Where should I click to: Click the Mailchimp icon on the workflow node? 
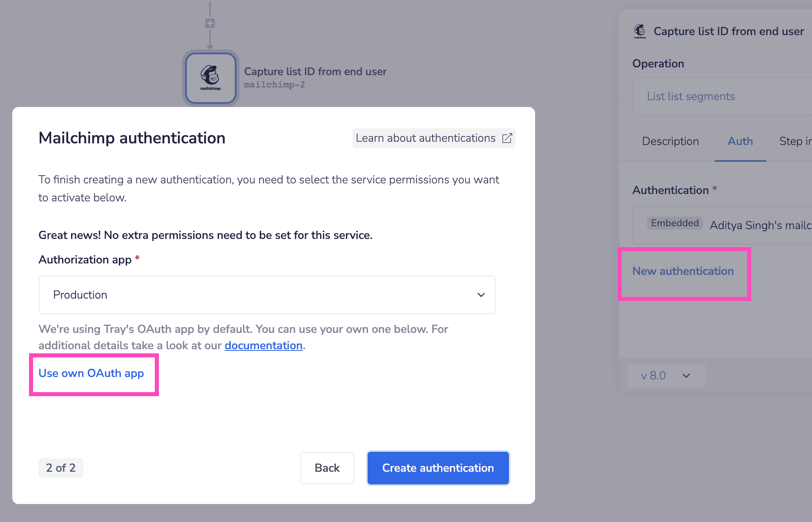pyautogui.click(x=210, y=78)
